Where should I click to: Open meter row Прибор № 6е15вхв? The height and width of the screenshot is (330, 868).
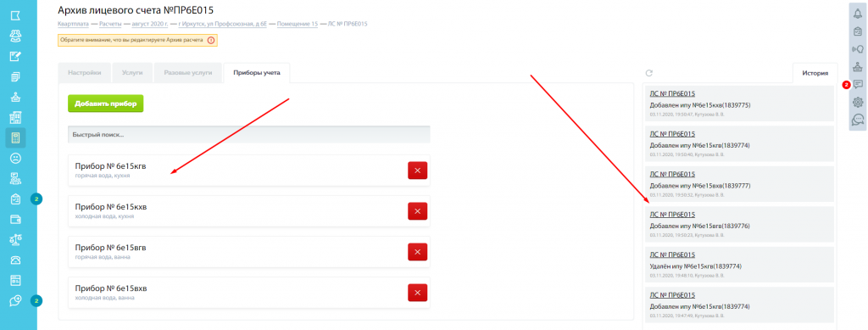click(x=248, y=293)
